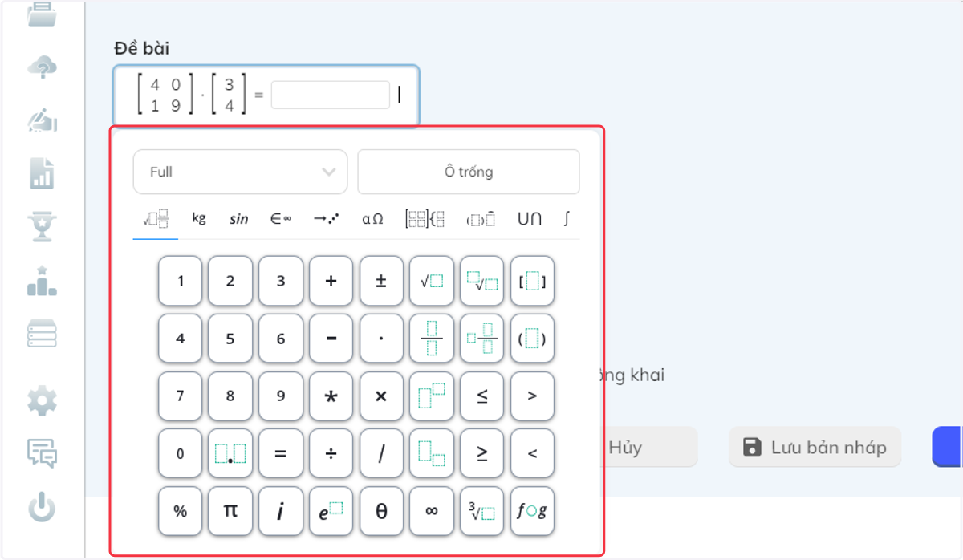Switch to the set symbols ∈∞ tab
The width and height of the screenshot is (963, 560).
click(x=280, y=218)
